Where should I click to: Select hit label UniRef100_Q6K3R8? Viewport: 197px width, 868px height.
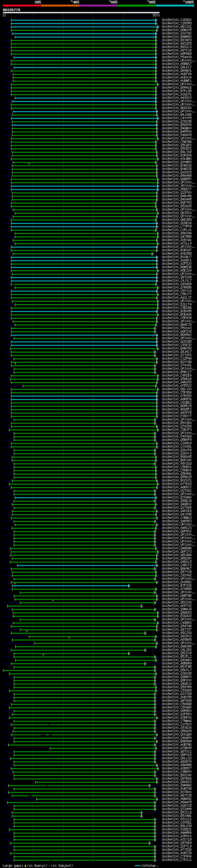coord(176,220)
